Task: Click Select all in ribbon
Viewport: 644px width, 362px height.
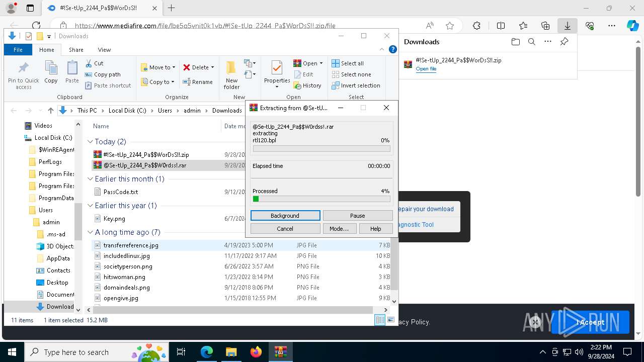Action: tap(347, 63)
